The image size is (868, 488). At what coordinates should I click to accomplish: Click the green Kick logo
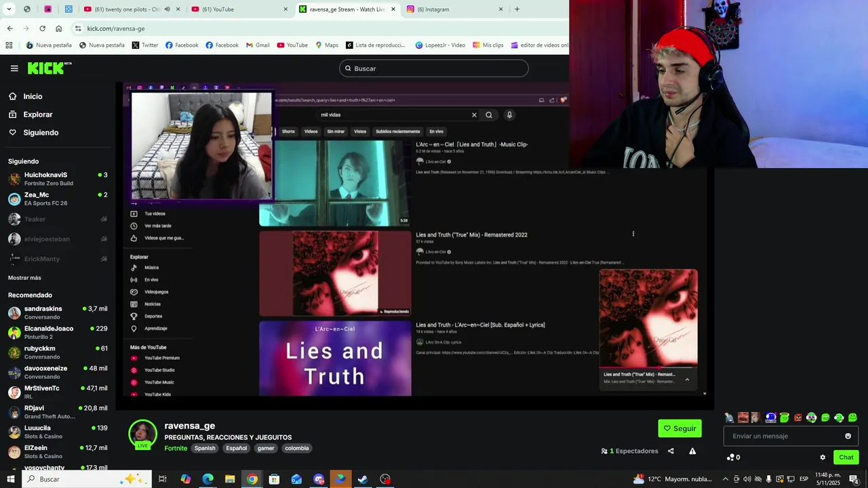point(50,68)
